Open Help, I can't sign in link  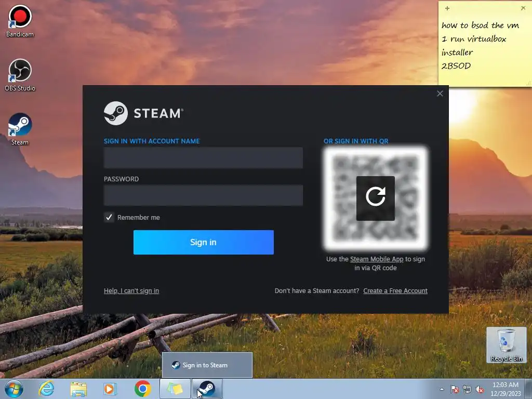pyautogui.click(x=131, y=291)
